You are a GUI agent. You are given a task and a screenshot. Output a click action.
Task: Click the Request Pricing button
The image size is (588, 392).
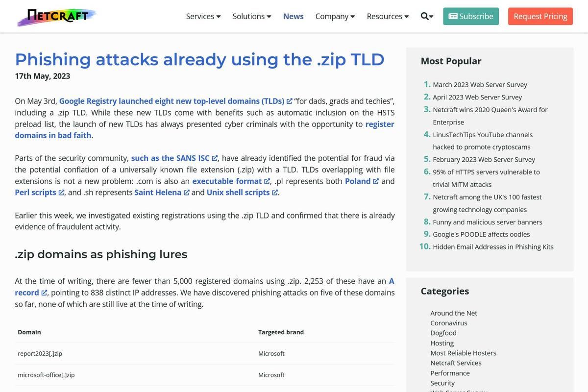pyautogui.click(x=540, y=16)
